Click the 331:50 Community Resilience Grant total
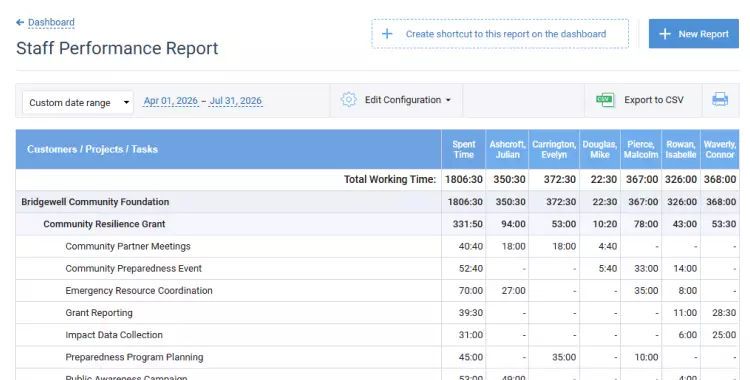The image size is (750, 380). pos(467,224)
